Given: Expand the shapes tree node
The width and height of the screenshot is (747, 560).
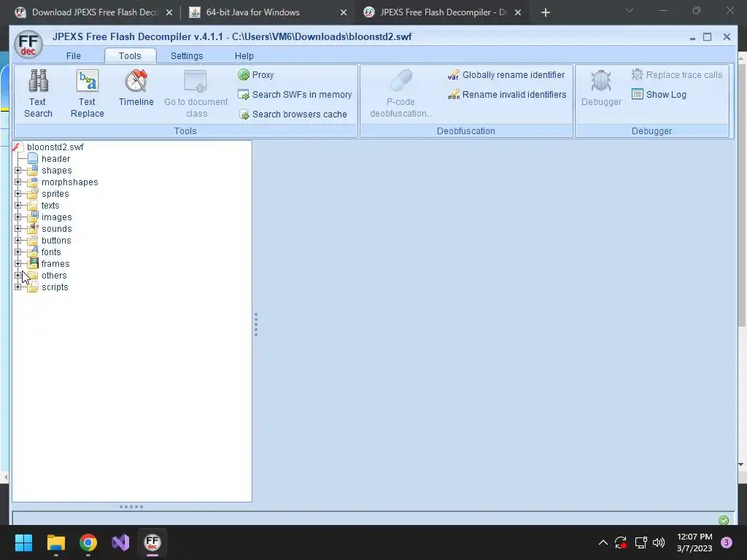Looking at the screenshot, I should (18, 171).
